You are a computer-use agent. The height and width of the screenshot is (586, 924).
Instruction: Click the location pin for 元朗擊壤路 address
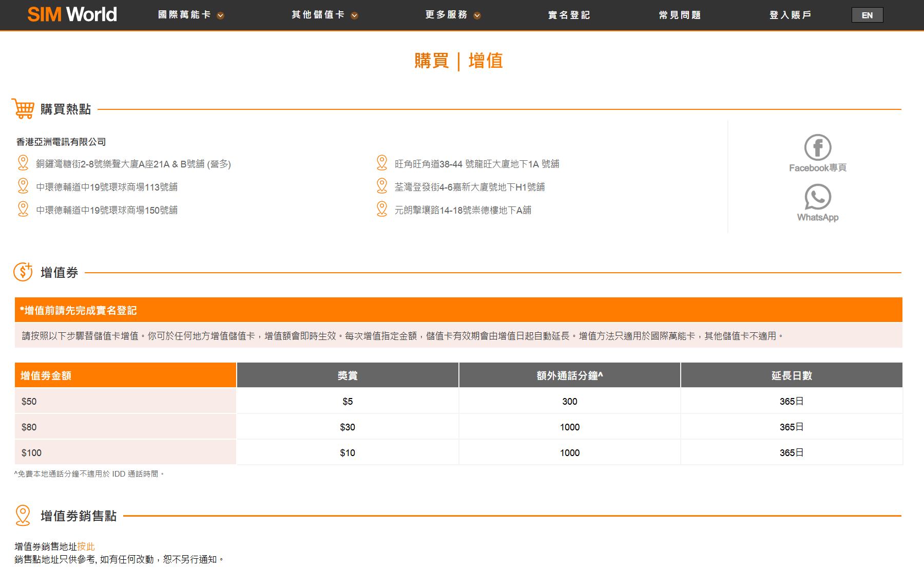tap(382, 209)
